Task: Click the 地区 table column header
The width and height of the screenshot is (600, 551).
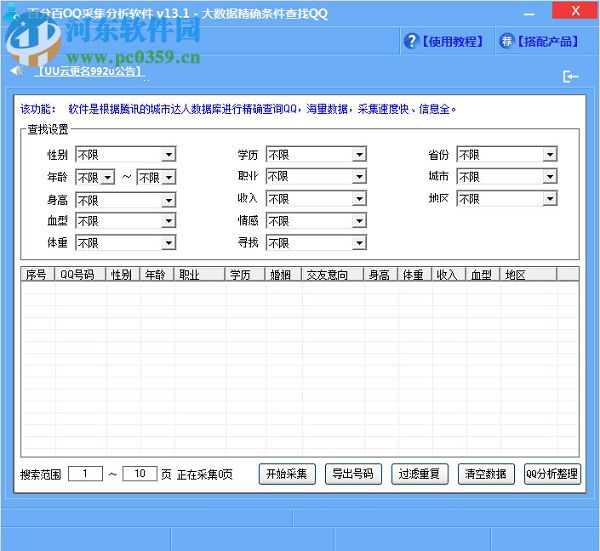Action: tap(528, 274)
